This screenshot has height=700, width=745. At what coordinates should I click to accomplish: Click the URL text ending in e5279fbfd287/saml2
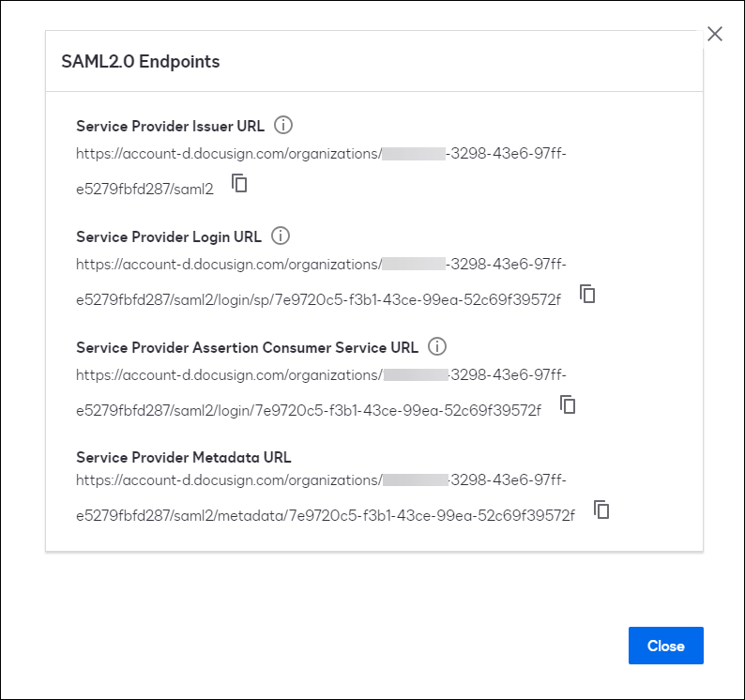(x=321, y=171)
